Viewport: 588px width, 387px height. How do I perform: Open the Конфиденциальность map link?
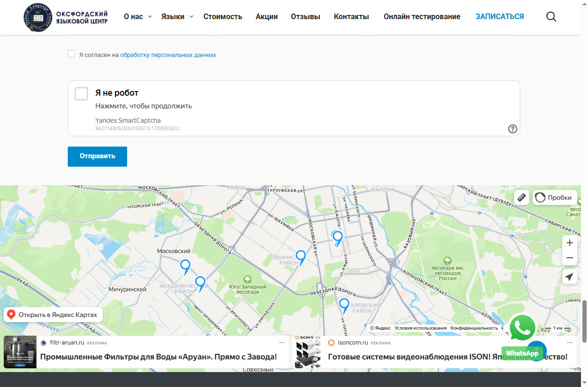point(474,328)
